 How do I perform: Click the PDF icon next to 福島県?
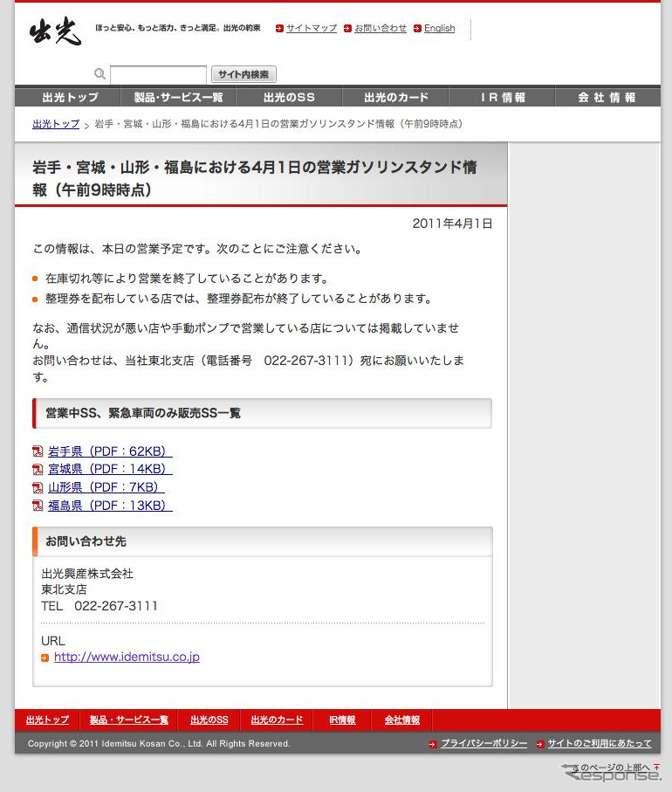[x=38, y=506]
